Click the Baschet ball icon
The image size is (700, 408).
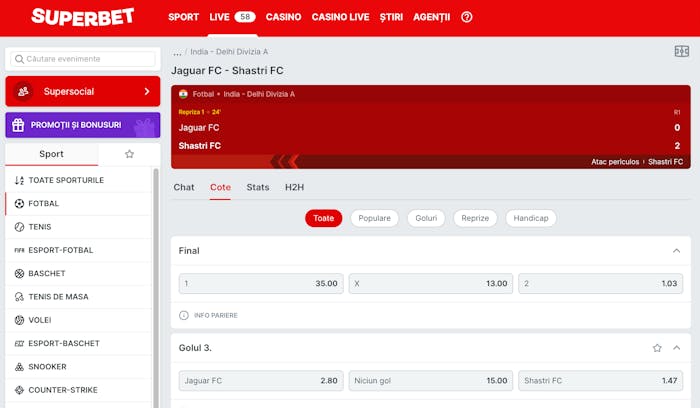19,274
